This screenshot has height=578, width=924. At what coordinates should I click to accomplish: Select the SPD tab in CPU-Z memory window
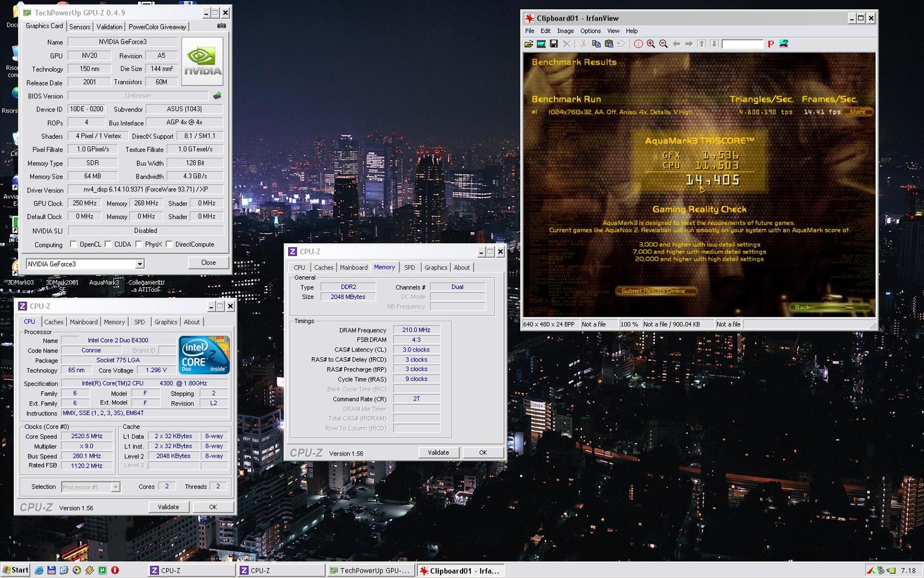pyautogui.click(x=409, y=268)
